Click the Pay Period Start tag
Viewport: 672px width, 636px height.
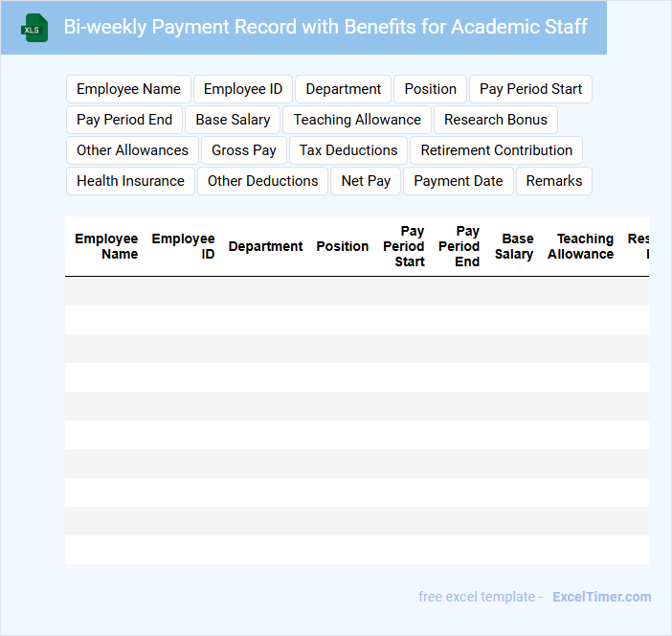tap(530, 89)
